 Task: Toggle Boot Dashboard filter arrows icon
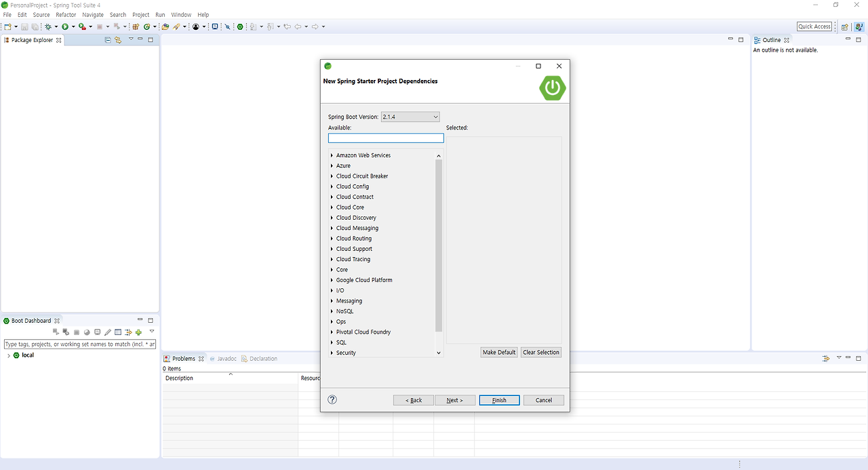tap(128, 332)
